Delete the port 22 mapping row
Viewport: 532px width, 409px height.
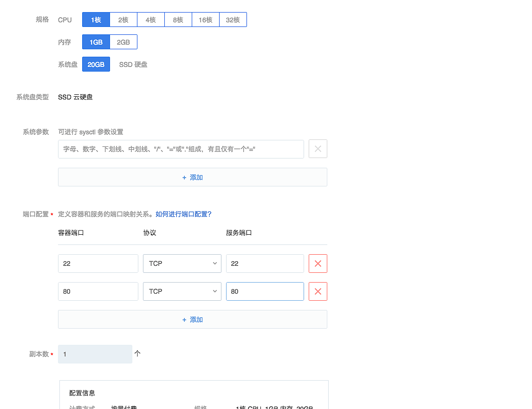tap(318, 264)
